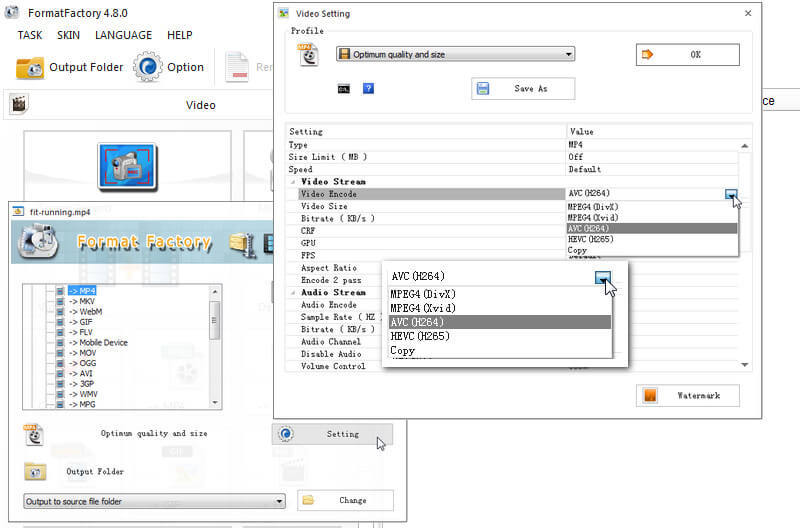This screenshot has width=800, height=528.
Task: Click the Setting button in fit-running.mp4 window
Action: 332,434
